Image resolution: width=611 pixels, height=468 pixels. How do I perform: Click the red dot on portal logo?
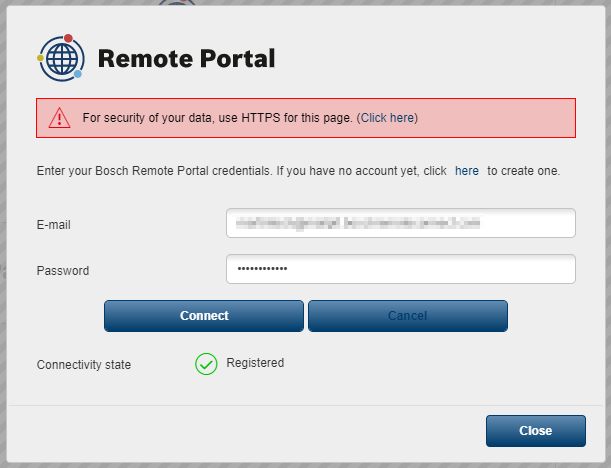coord(68,38)
